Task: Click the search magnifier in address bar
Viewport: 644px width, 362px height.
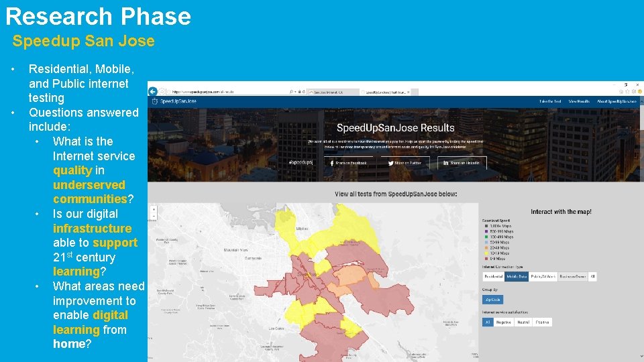Action: (x=291, y=92)
